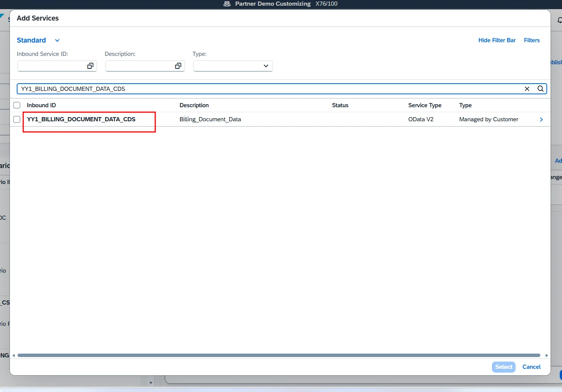The image size is (562, 392).
Task: Sort by the Inbound ID column header
Action: point(41,105)
